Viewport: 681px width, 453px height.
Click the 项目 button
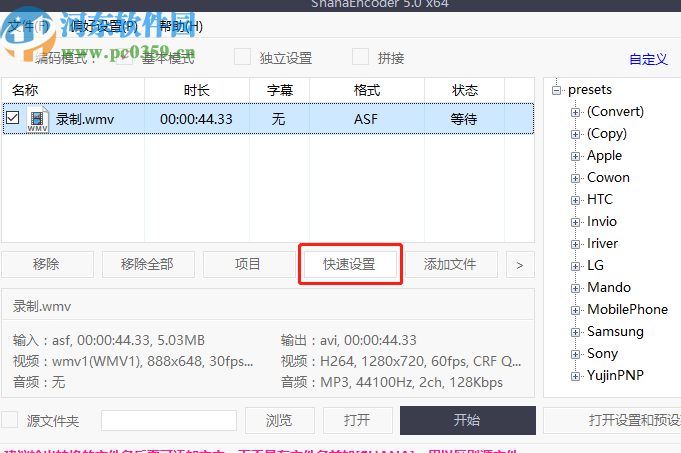pyautogui.click(x=249, y=264)
